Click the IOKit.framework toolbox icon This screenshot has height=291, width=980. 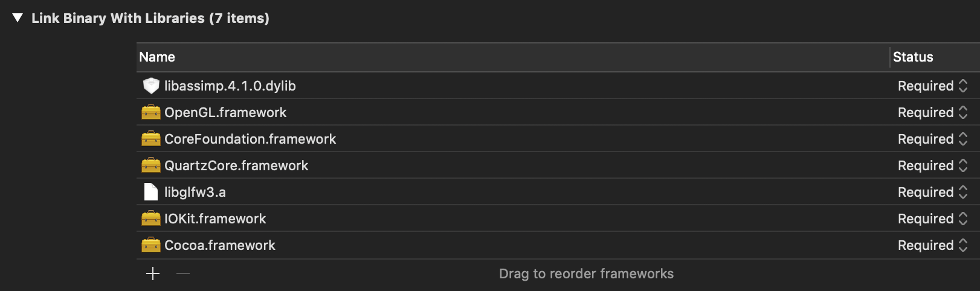click(150, 219)
